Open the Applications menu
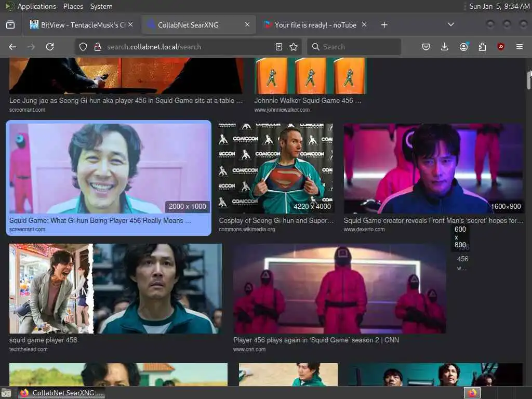This screenshot has height=399, width=532. (x=37, y=6)
